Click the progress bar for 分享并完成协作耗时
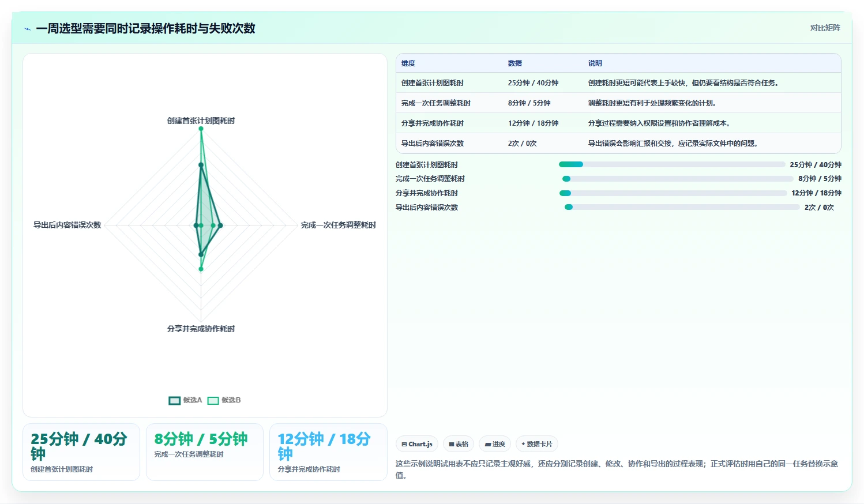This screenshot has height=504, width=864. coord(673,193)
